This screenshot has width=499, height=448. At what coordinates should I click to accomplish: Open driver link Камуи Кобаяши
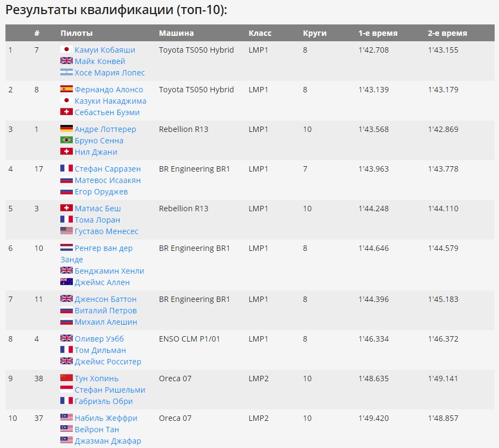pos(105,50)
